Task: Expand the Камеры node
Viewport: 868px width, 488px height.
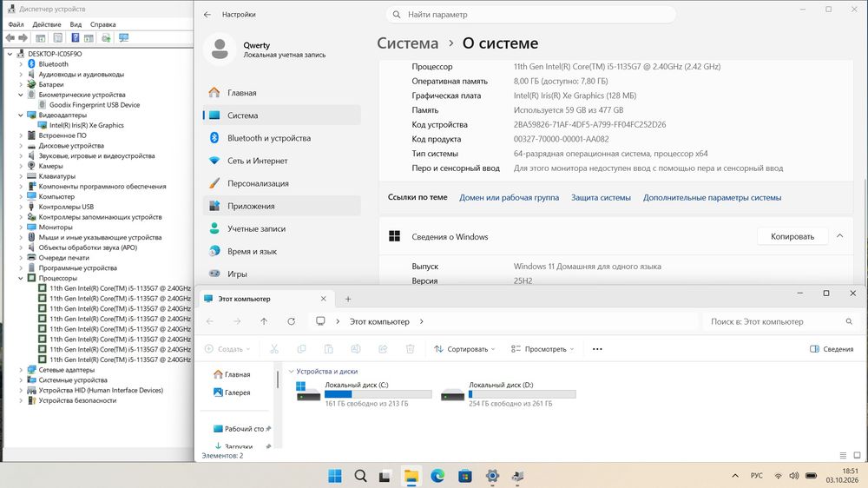Action: click(x=21, y=166)
